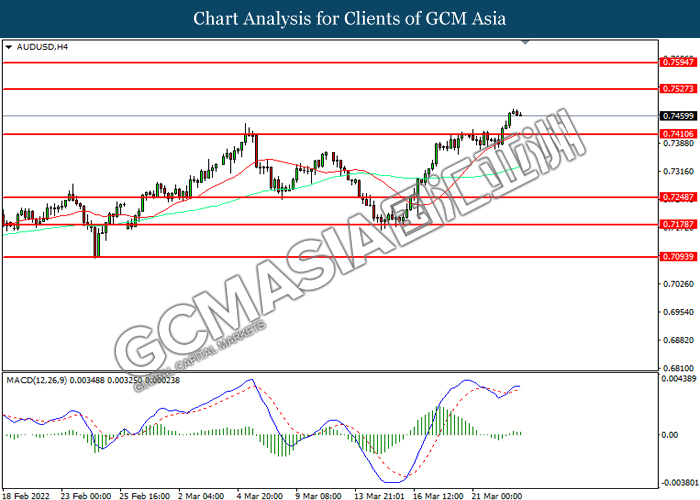Select the 0.75273 price level label
This screenshot has height=500, width=700.
(678, 89)
